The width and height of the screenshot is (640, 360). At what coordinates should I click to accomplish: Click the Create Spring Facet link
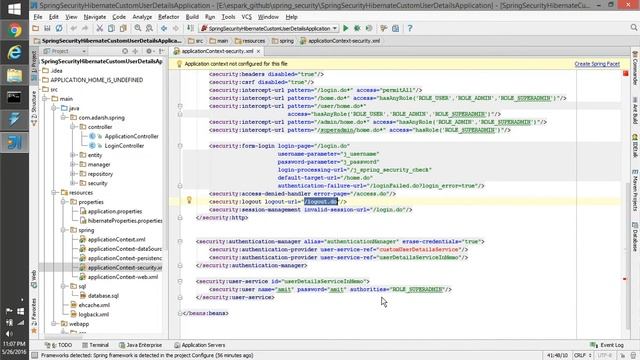click(x=597, y=64)
